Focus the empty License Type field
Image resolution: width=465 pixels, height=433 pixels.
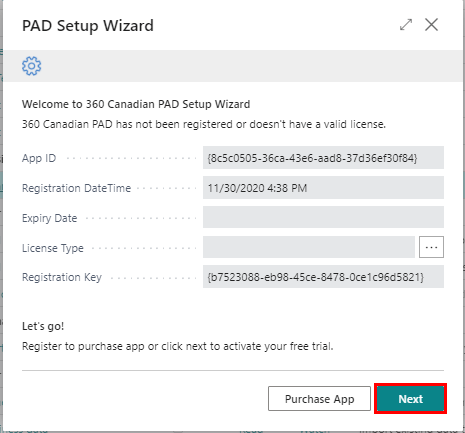point(309,247)
